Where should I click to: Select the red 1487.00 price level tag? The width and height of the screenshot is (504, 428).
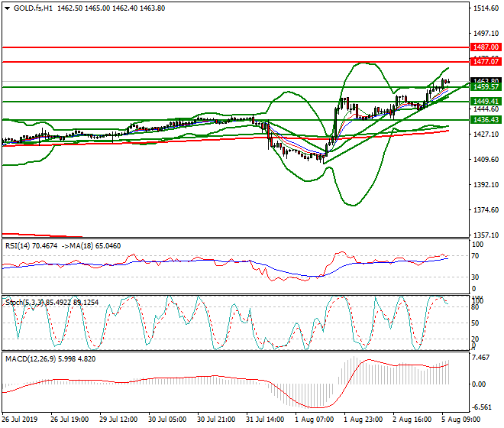(485, 47)
